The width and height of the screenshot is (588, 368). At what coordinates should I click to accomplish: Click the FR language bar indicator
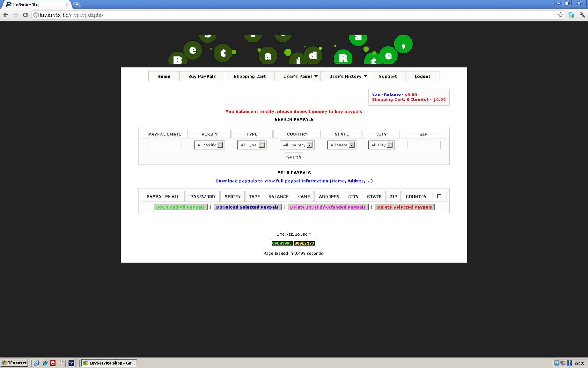[71, 363]
